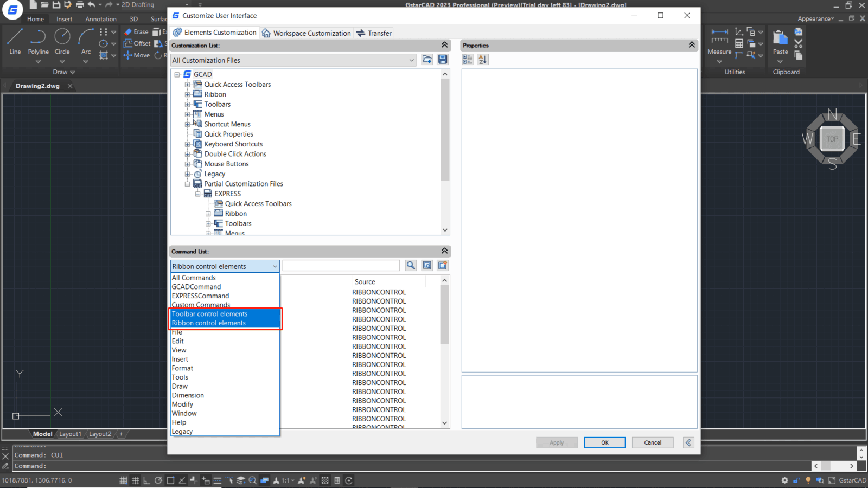Click the OK button
Image resolution: width=868 pixels, height=488 pixels.
604,442
